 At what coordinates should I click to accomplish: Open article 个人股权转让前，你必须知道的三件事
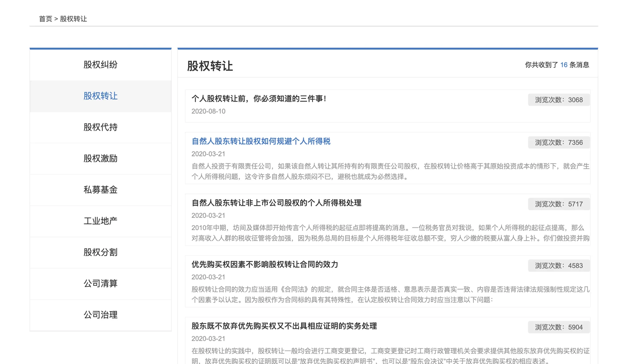point(259,99)
